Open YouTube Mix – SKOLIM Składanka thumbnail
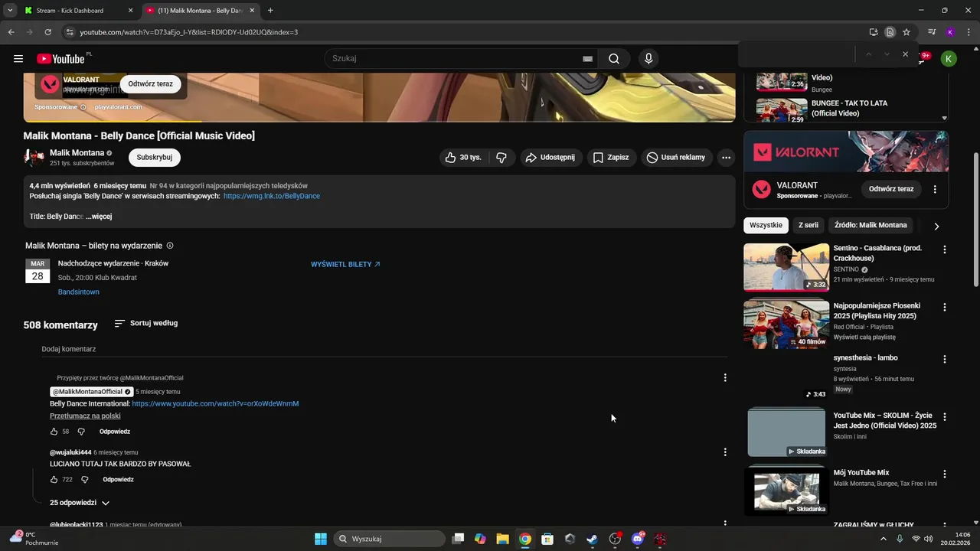 click(786, 432)
